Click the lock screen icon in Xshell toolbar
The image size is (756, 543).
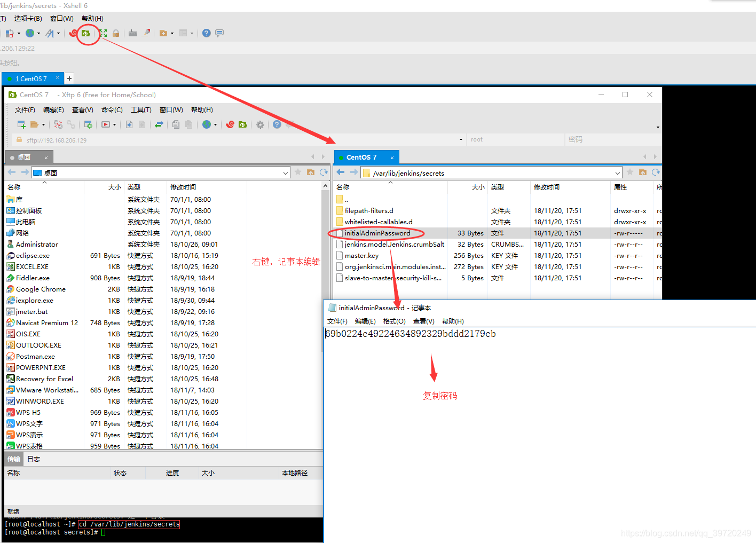coord(116,33)
